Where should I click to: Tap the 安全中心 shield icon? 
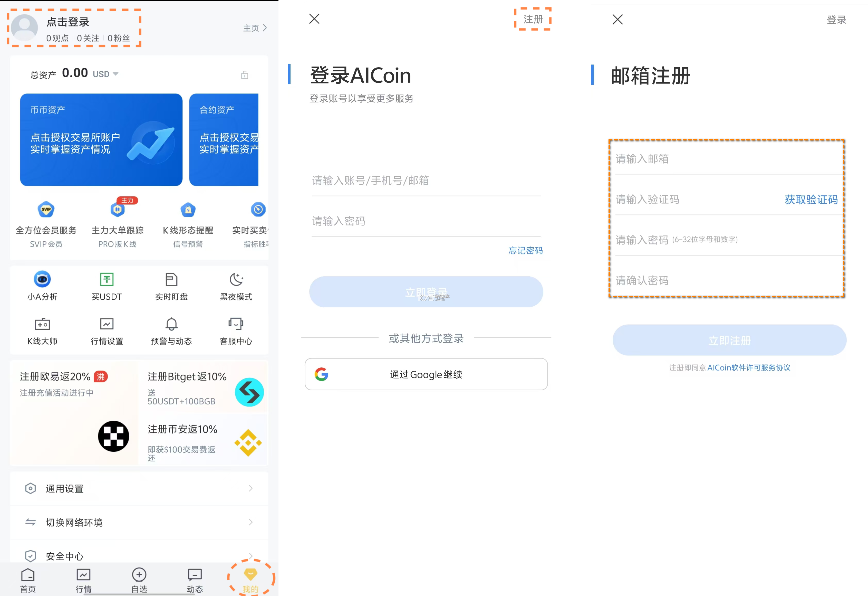pyautogui.click(x=30, y=556)
